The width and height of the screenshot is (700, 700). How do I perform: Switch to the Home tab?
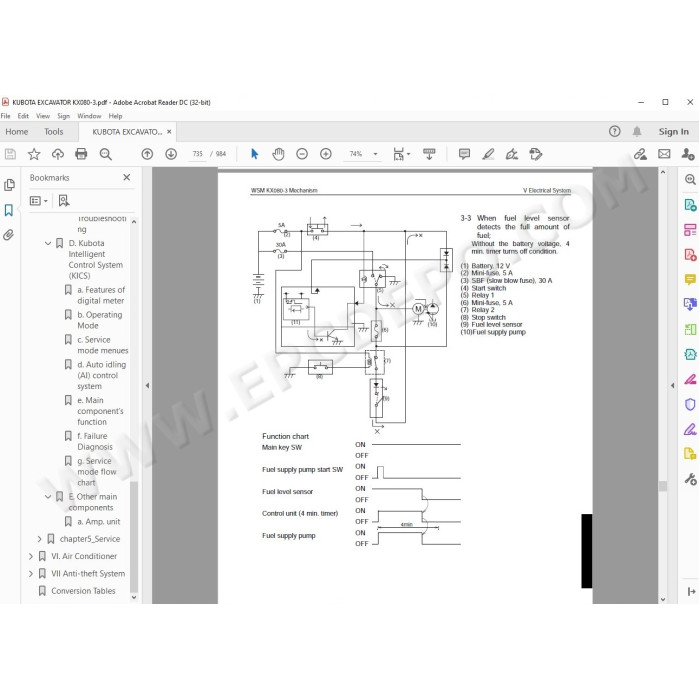click(x=17, y=132)
